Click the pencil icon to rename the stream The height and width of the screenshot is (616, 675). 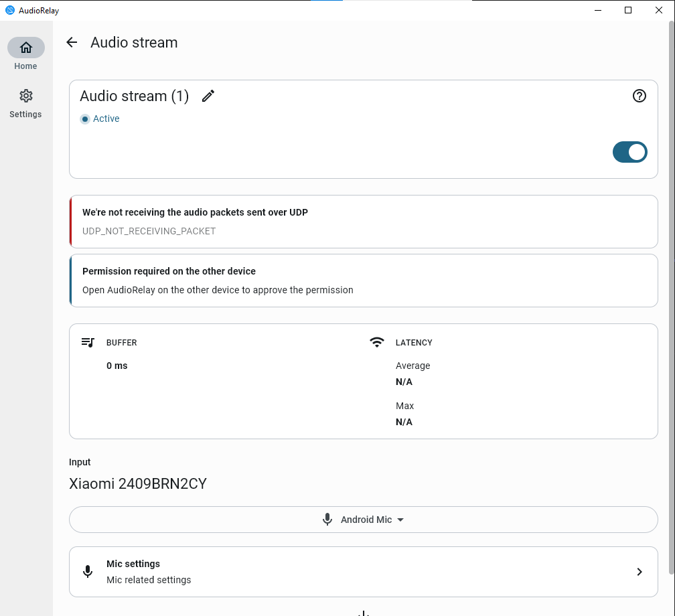208,96
